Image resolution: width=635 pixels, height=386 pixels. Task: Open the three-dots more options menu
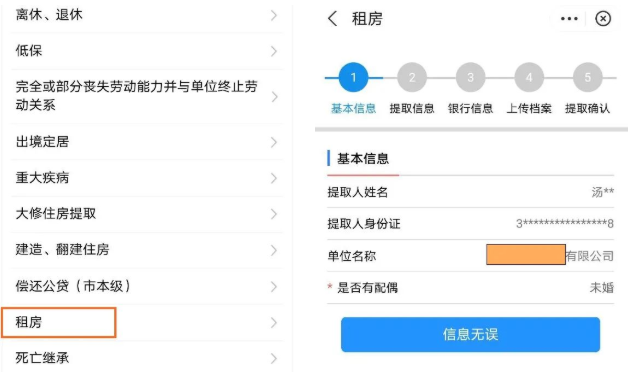(x=569, y=19)
